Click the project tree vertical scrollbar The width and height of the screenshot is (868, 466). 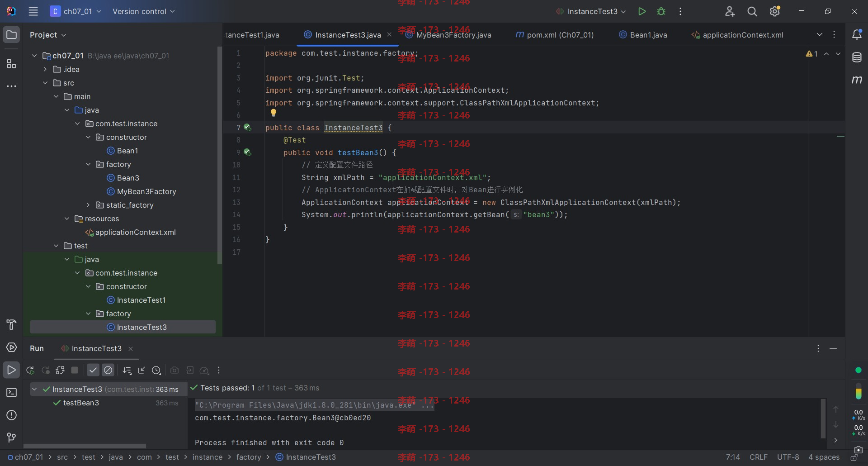pyautogui.click(x=220, y=155)
